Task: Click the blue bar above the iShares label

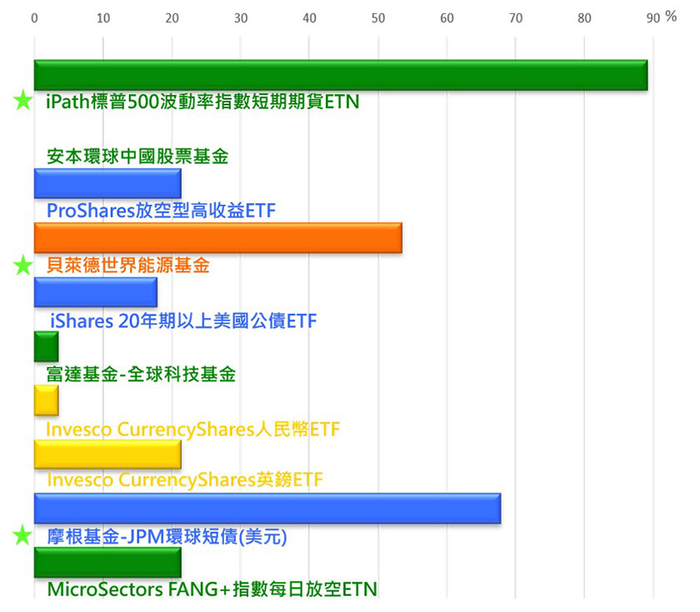Action: [x=96, y=292]
